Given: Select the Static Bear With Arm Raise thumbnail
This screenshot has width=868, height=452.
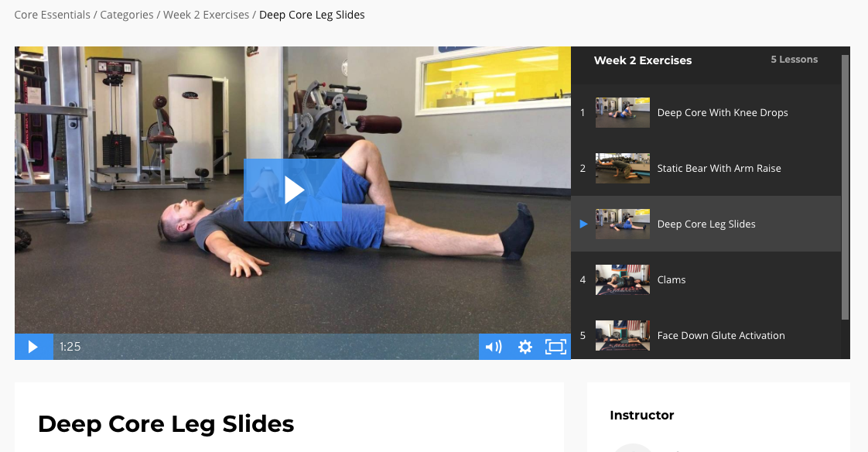Looking at the screenshot, I should (622, 169).
